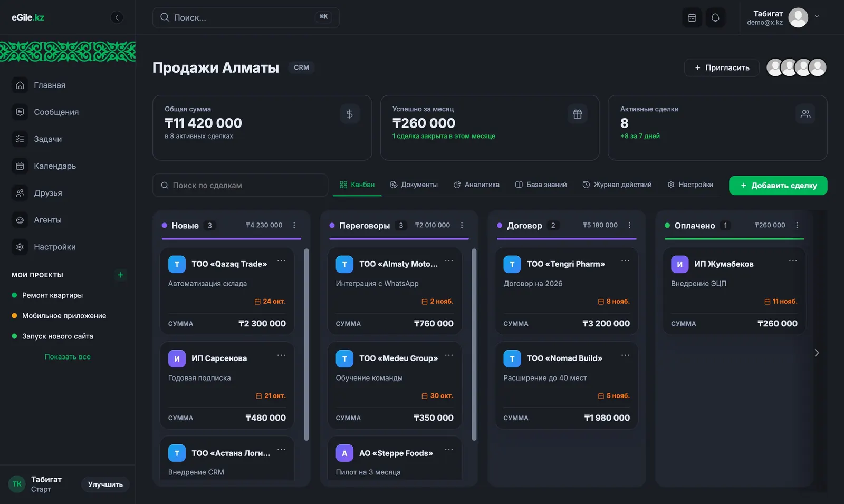This screenshot has height=504, width=844.
Task: Switch to the Журнал действий tab
Action: tap(617, 185)
